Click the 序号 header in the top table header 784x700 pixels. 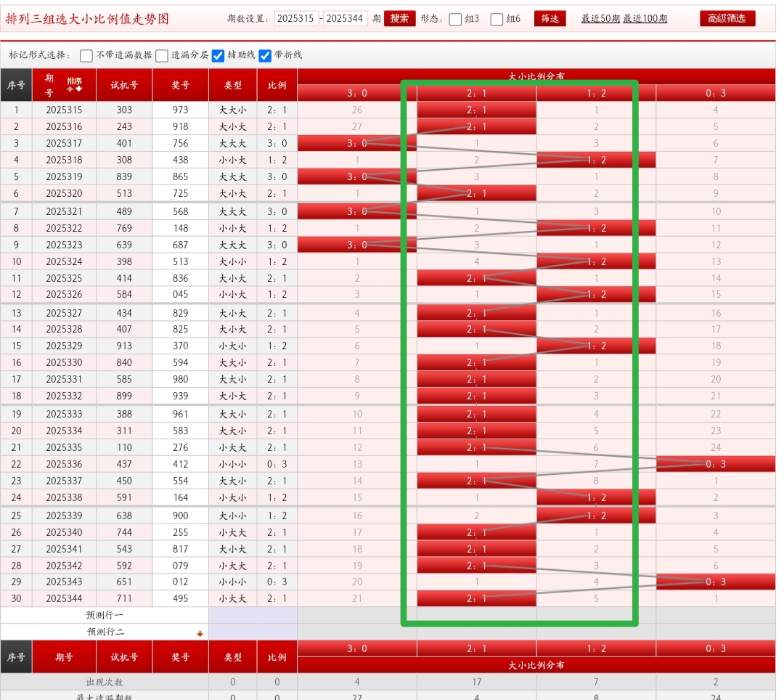coord(16,85)
